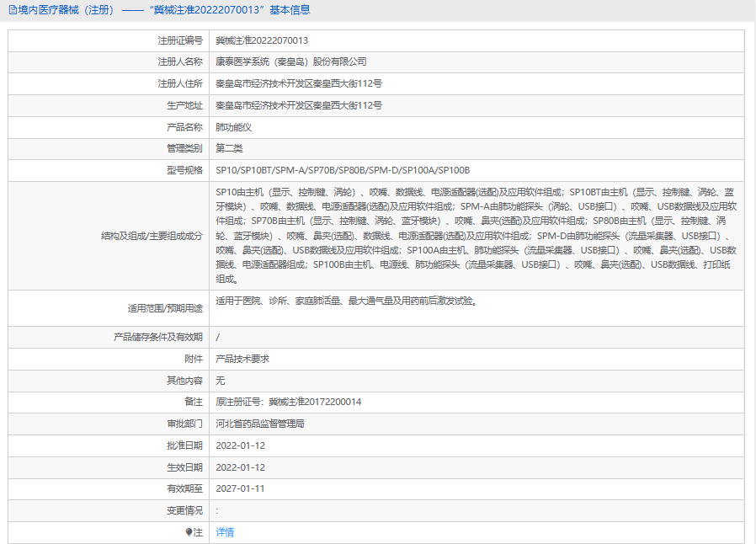Click the date in 生效日期 row
The height and width of the screenshot is (544, 756).
click(x=240, y=467)
